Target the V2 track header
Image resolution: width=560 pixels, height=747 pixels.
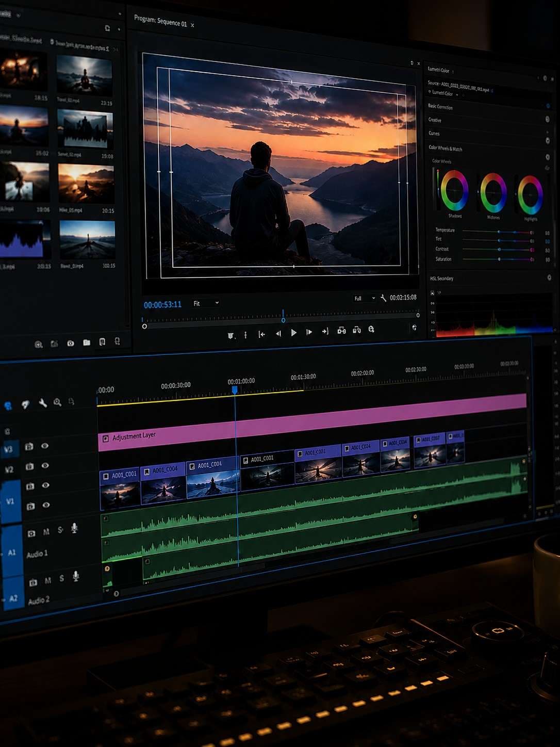pos(9,469)
